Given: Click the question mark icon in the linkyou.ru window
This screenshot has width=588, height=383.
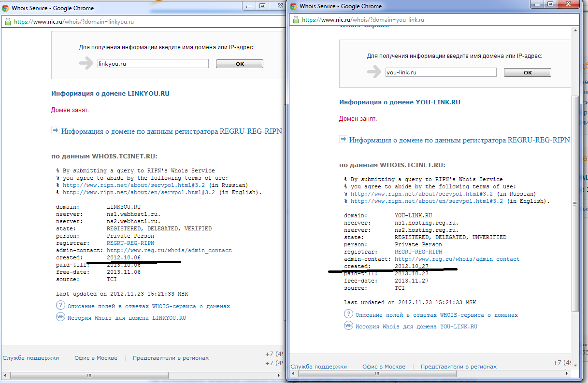Looking at the screenshot, I should point(60,305).
